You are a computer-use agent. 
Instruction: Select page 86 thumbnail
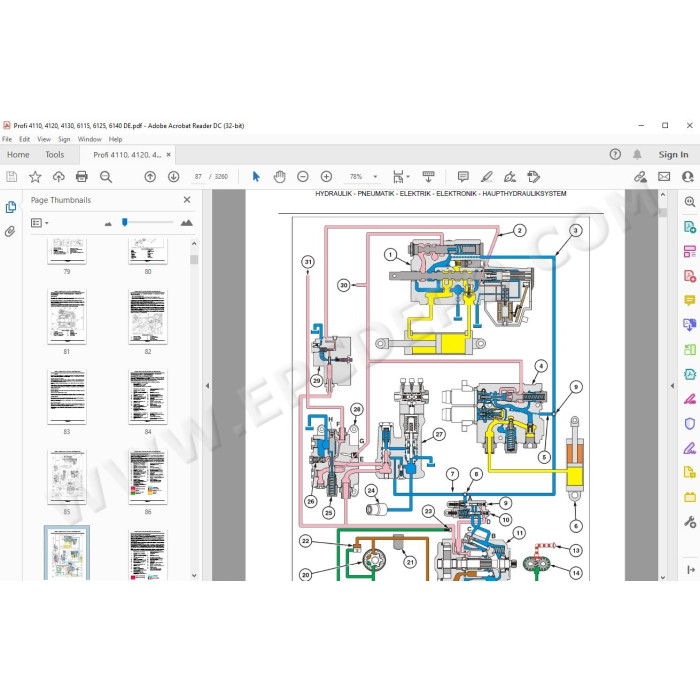tap(148, 477)
